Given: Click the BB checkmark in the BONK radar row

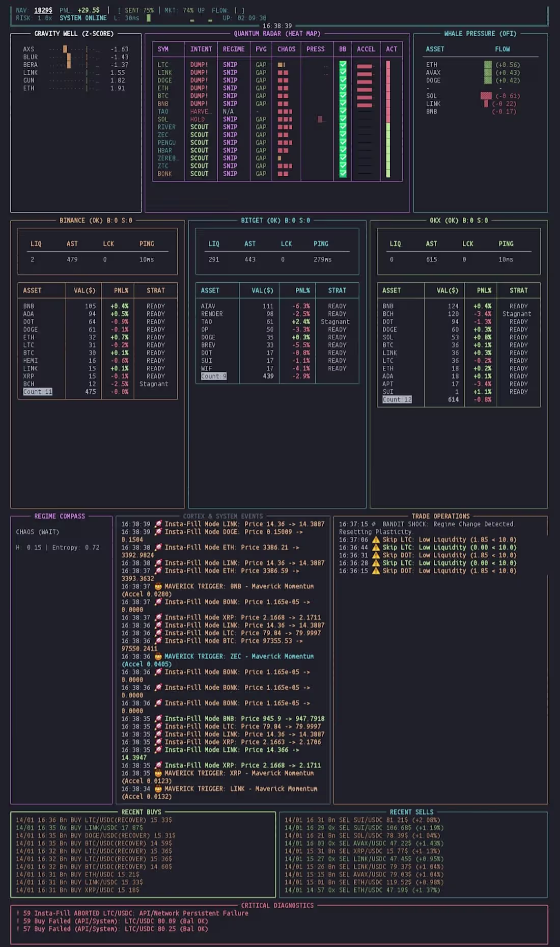Looking at the screenshot, I should [x=343, y=174].
